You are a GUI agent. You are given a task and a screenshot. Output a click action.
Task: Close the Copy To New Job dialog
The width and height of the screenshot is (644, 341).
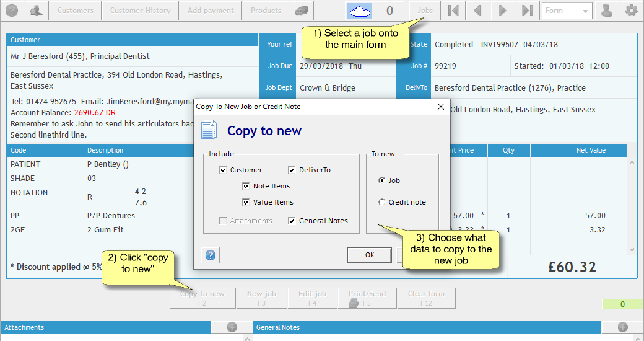tap(441, 107)
